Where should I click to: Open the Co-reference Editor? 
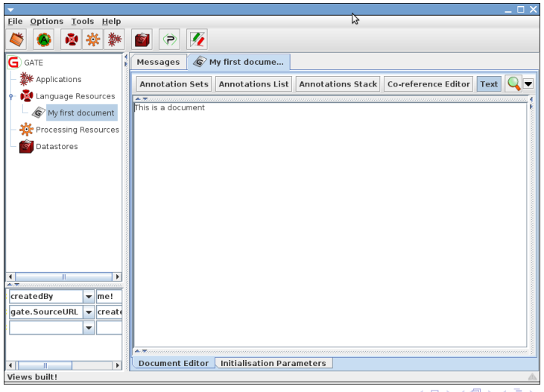(428, 84)
